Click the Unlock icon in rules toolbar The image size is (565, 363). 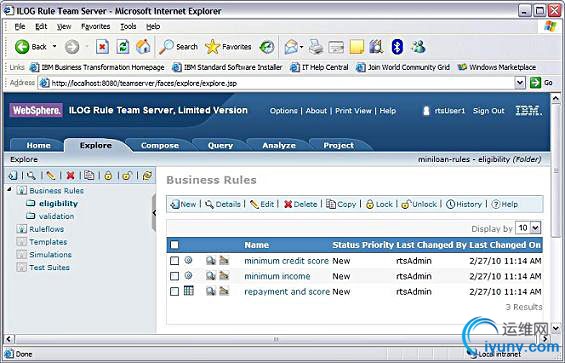406,204
